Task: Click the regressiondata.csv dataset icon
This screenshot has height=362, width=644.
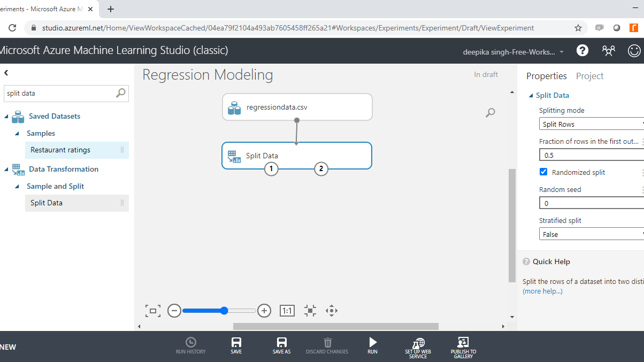Action: coord(234,107)
